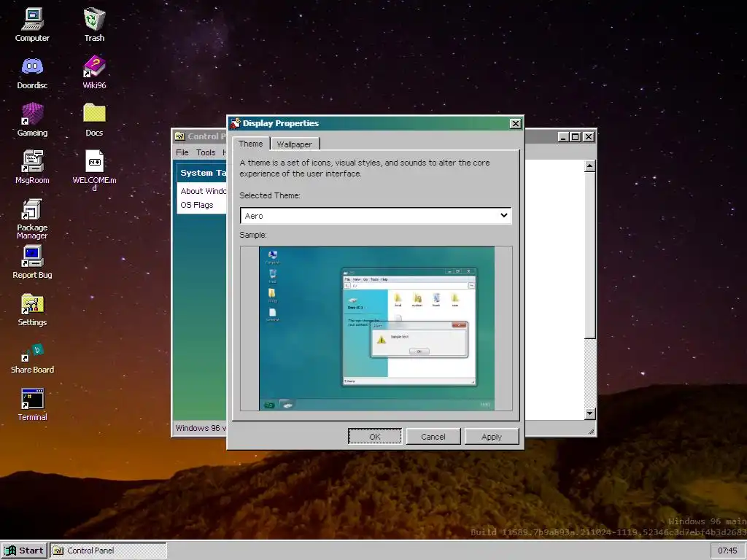Click Cancel in Display Properties
Screen dimensions: 747x560
(x=433, y=437)
